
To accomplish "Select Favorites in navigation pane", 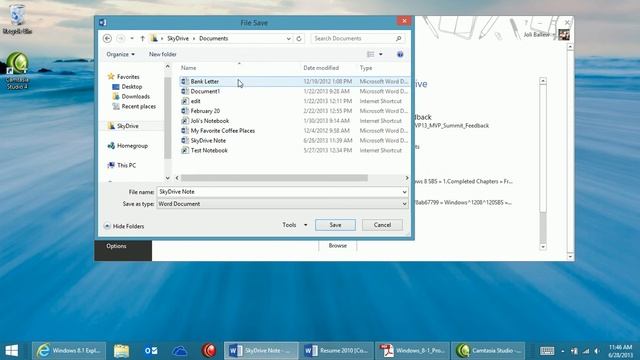I will [x=128, y=77].
